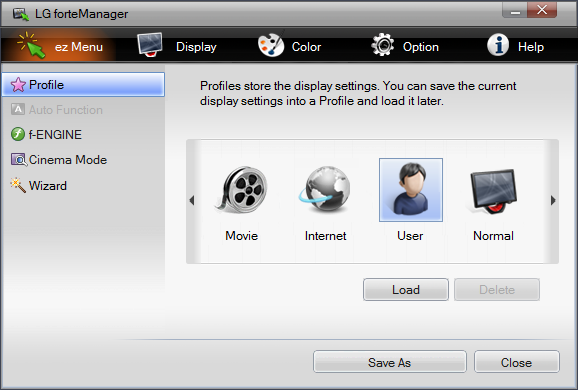
Task: Click the Help info icon
Action: click(x=498, y=45)
